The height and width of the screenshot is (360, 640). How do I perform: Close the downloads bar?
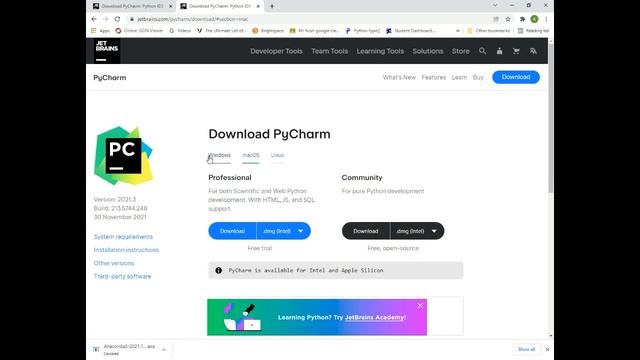pyautogui.click(x=547, y=349)
